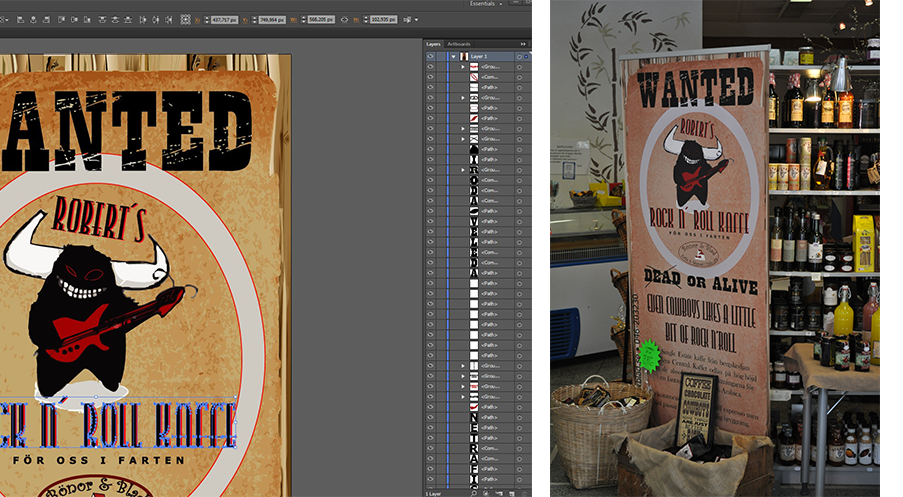Hide the path with letter L thumbnail
Image resolution: width=903 pixels, height=497 pixels.
click(x=430, y=242)
